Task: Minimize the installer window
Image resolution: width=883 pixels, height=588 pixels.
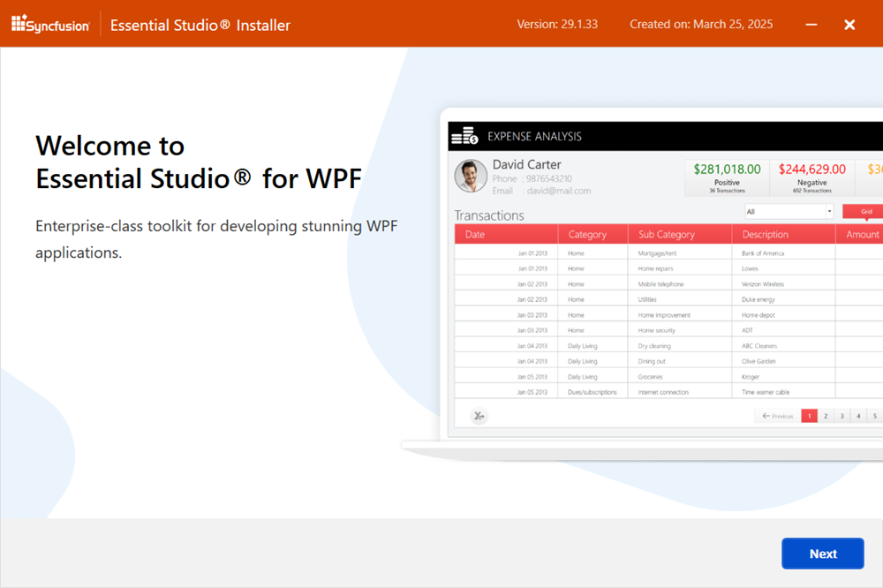Action: [811, 25]
